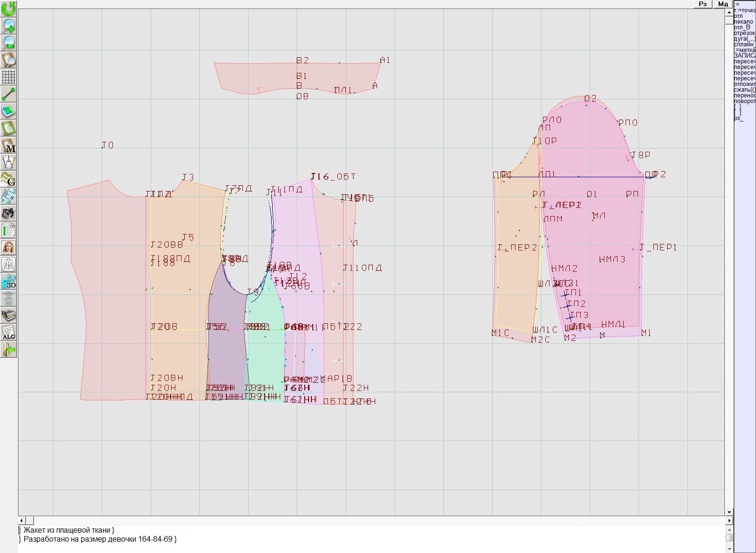756x553 pixels.
Task: Click the exit door arrow icon
Action: (x=9, y=350)
